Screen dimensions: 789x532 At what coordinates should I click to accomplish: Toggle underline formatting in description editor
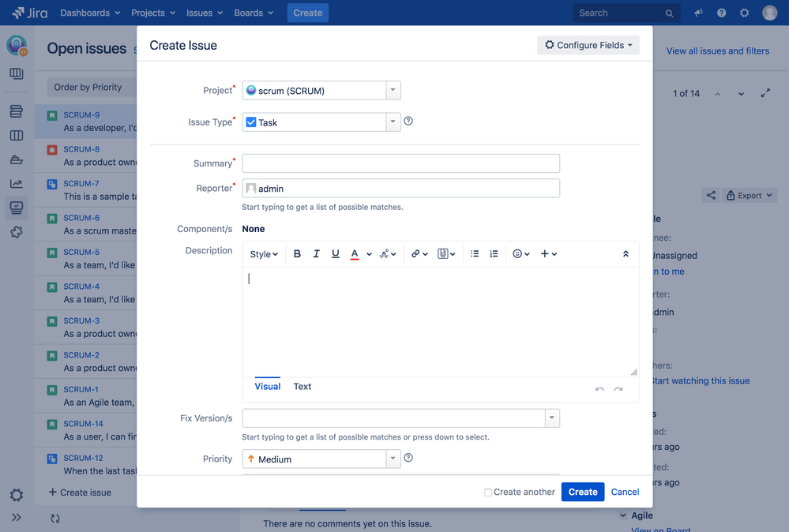[x=335, y=254]
